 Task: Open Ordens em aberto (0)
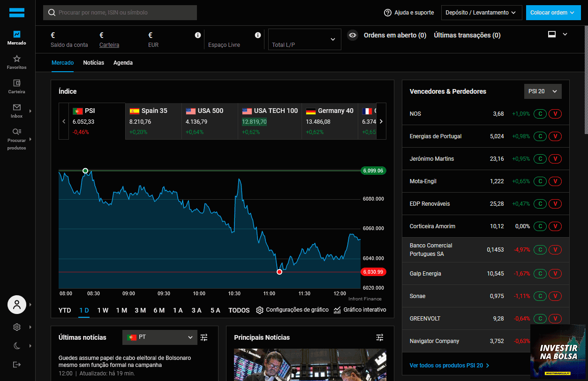395,35
